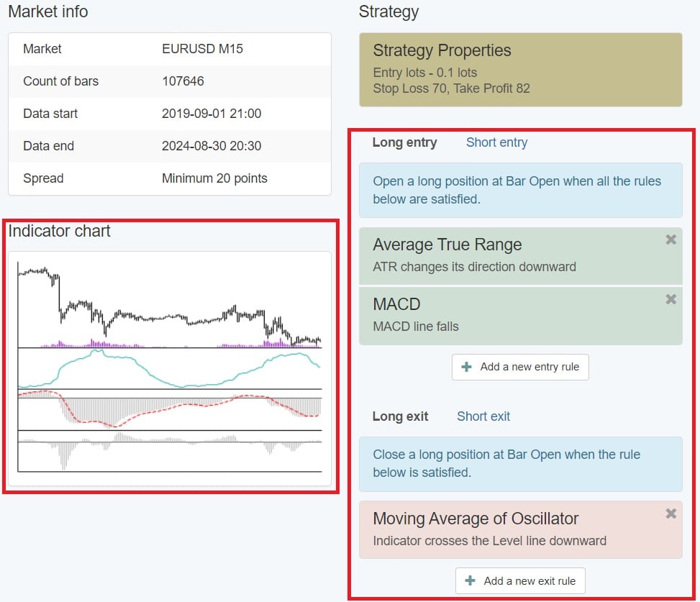Click the Add a new exit rule button
Viewport: 700px width, 602px height.
519,580
